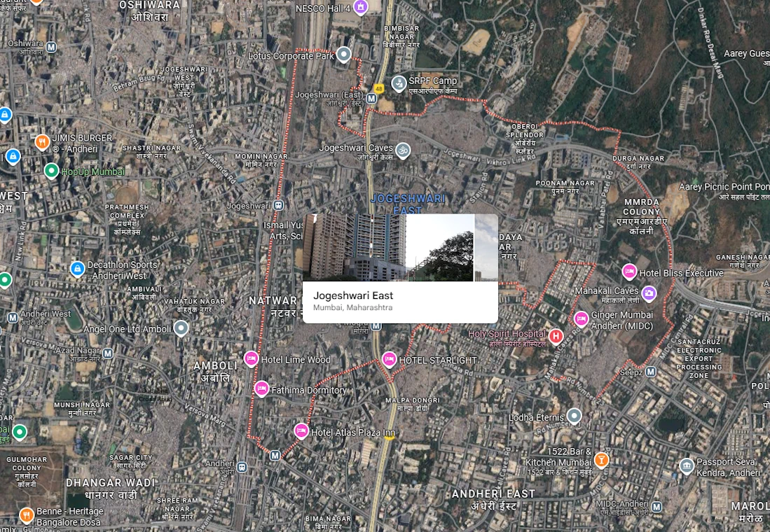
Task: Open the 1522 Bar & Kitchen pin
Action: [600, 460]
